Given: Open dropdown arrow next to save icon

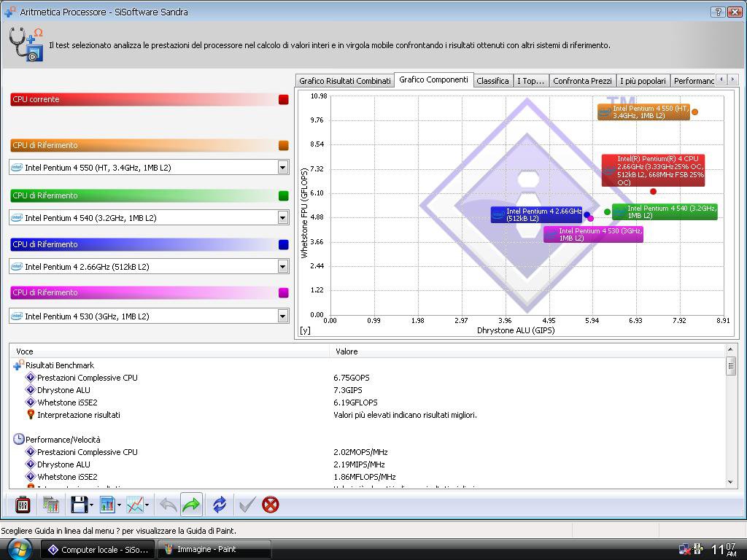Looking at the screenshot, I should (x=91, y=505).
